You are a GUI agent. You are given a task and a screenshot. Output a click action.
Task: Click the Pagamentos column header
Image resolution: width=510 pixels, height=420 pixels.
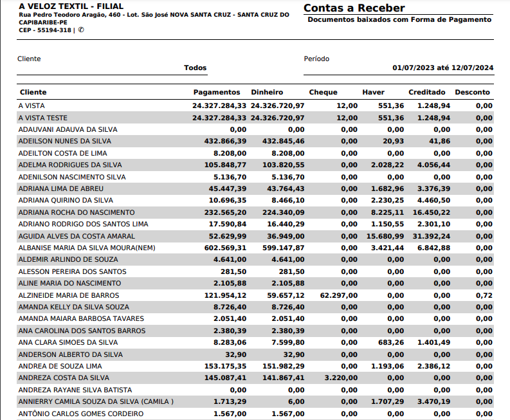(217, 93)
